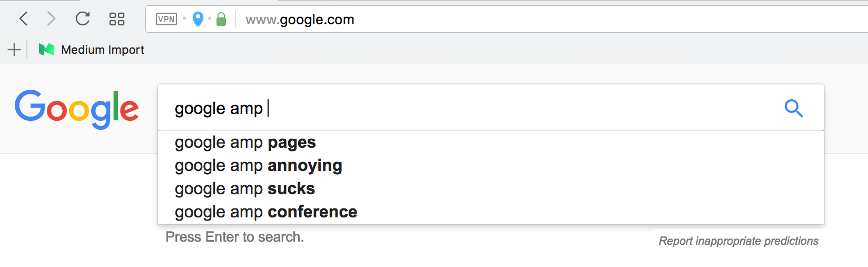The width and height of the screenshot is (868, 267).
Task: Click 'Report inappropriate predictions' link
Action: [x=738, y=241]
